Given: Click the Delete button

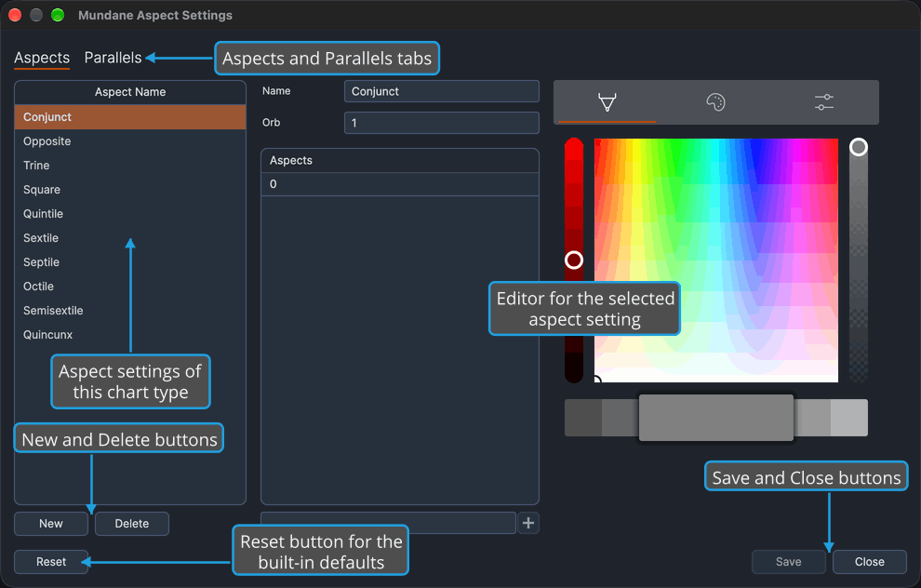Looking at the screenshot, I should (x=131, y=524).
